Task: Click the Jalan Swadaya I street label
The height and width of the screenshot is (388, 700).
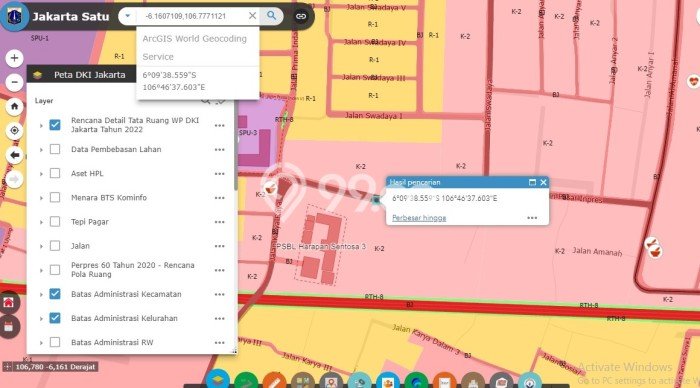Action: coord(374,116)
